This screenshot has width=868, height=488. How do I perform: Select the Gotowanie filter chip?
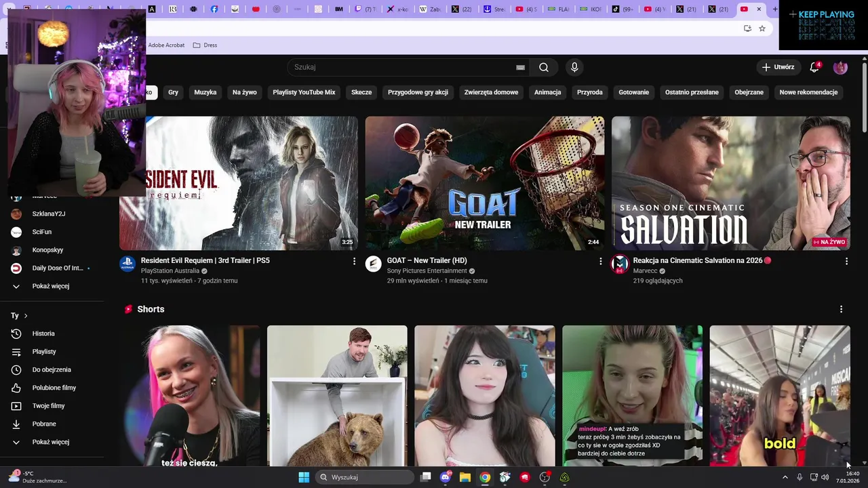coord(634,92)
